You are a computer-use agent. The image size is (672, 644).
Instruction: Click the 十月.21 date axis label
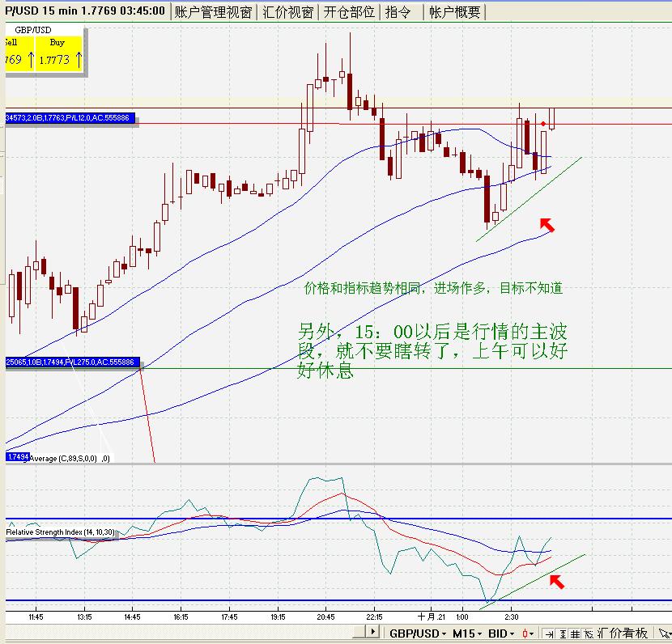click(432, 617)
